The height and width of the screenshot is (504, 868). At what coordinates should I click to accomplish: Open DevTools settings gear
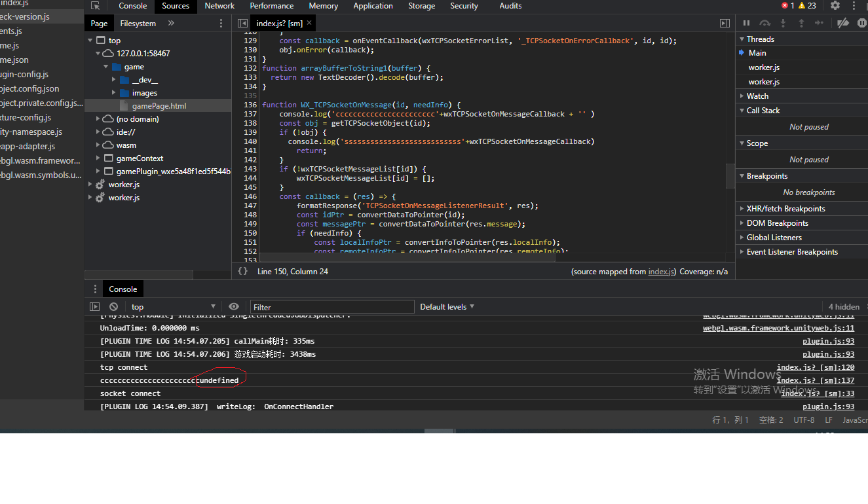835,5
